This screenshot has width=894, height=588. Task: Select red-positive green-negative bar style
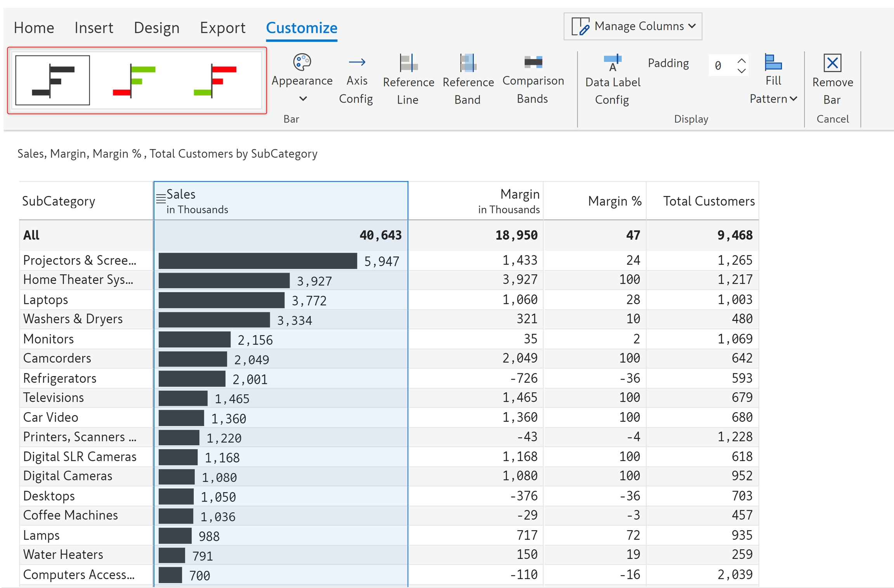[215, 80]
